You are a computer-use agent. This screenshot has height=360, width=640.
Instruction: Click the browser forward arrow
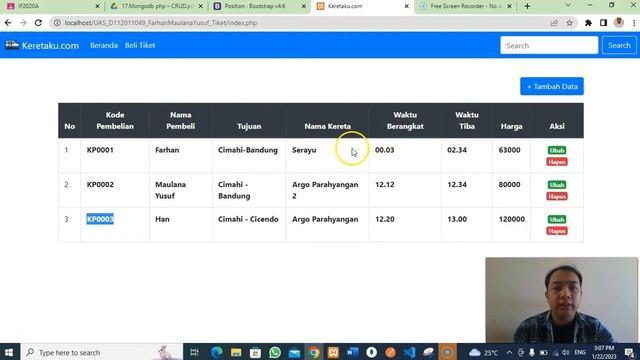click(23, 23)
